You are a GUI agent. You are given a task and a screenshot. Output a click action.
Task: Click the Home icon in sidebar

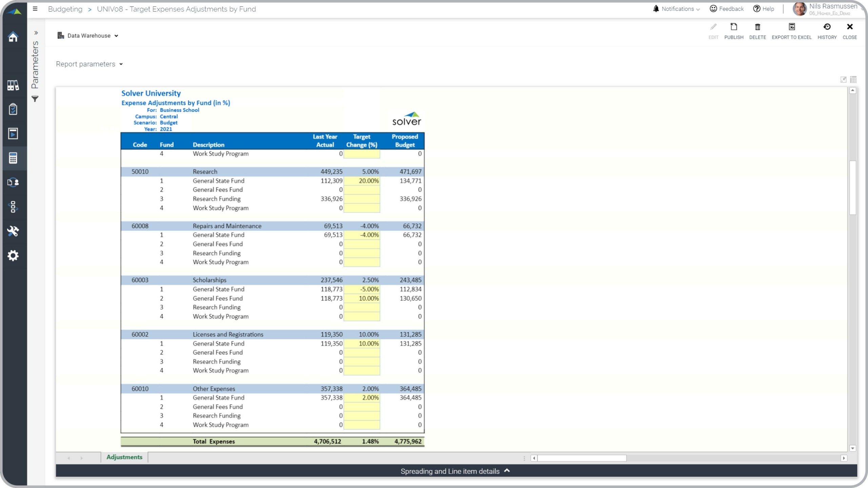13,37
